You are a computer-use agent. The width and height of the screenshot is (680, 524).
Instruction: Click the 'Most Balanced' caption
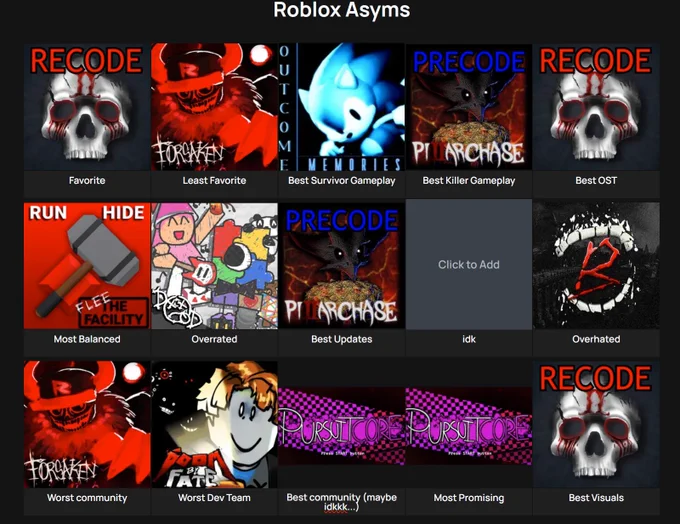point(87,339)
